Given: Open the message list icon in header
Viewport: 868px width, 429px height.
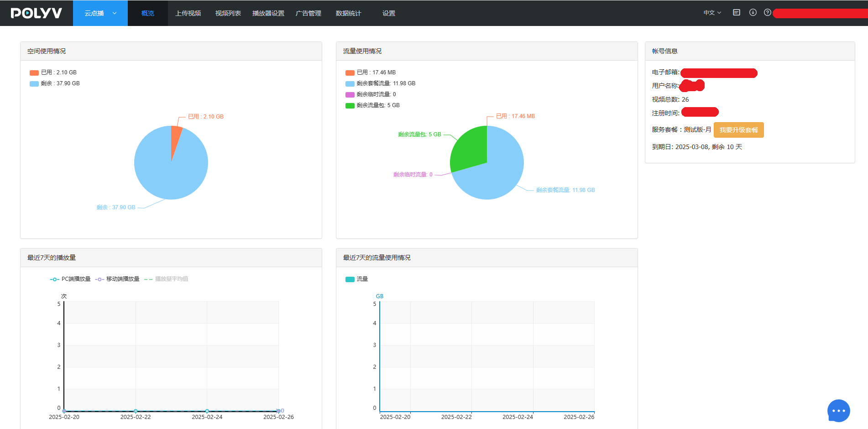Looking at the screenshot, I should tap(737, 13).
